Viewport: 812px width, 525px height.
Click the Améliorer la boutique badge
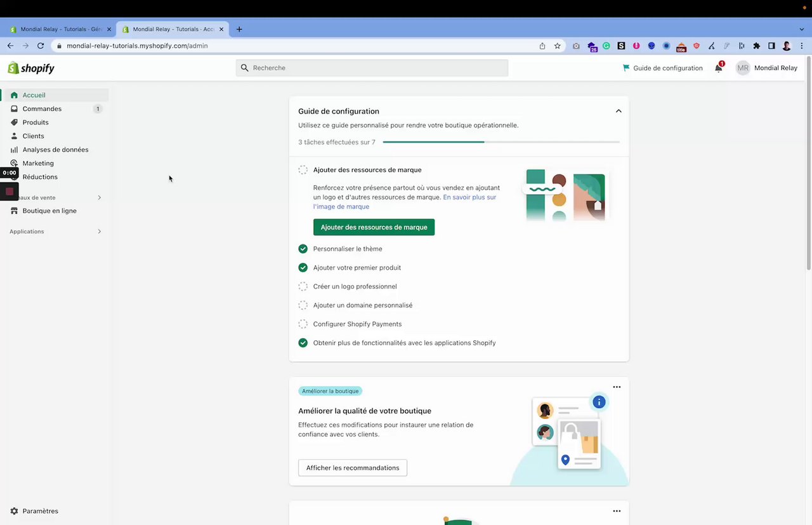[331, 391]
